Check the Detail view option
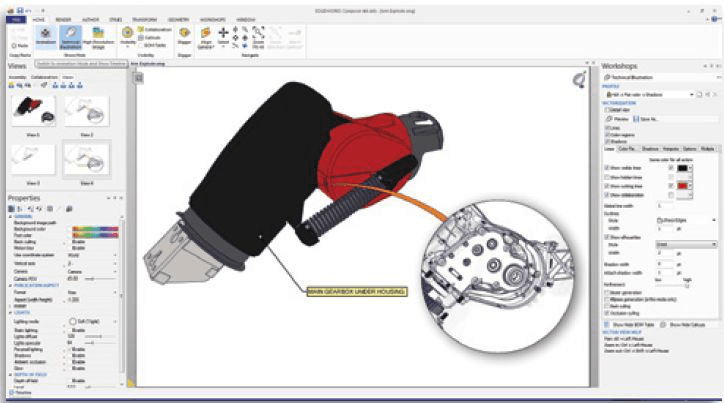Screen dimensions: 724x403 (607, 110)
